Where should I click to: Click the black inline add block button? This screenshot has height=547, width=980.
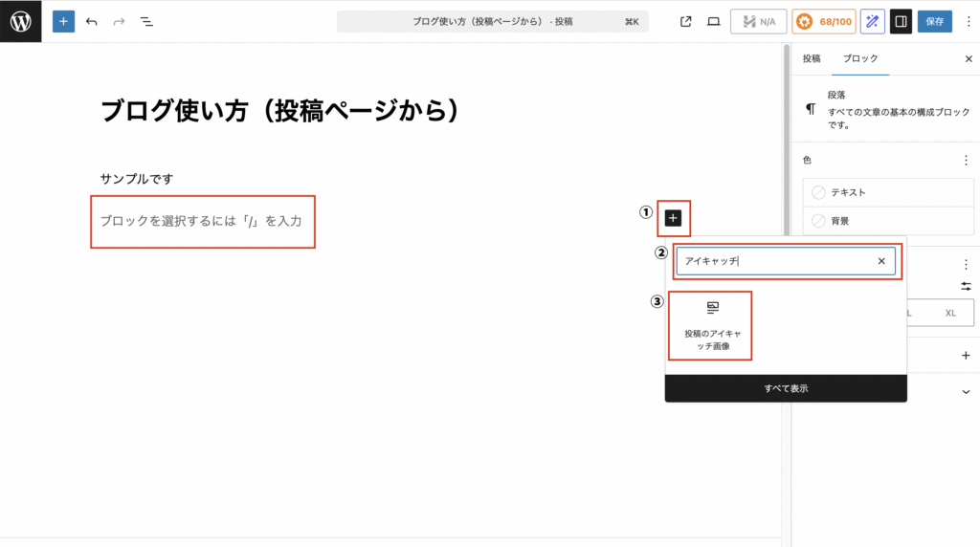click(x=673, y=218)
